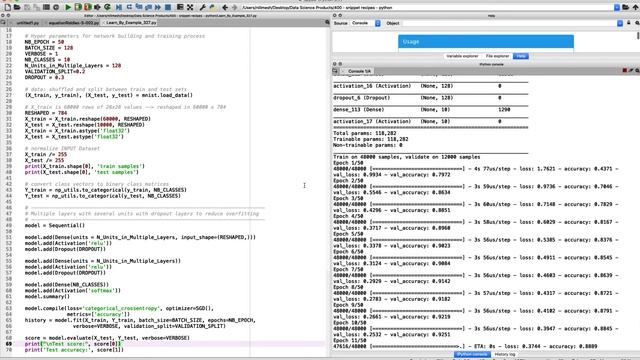Select Learn_By_Example_337.py editor tab
Screen dimensions: 640x360
(130, 23)
